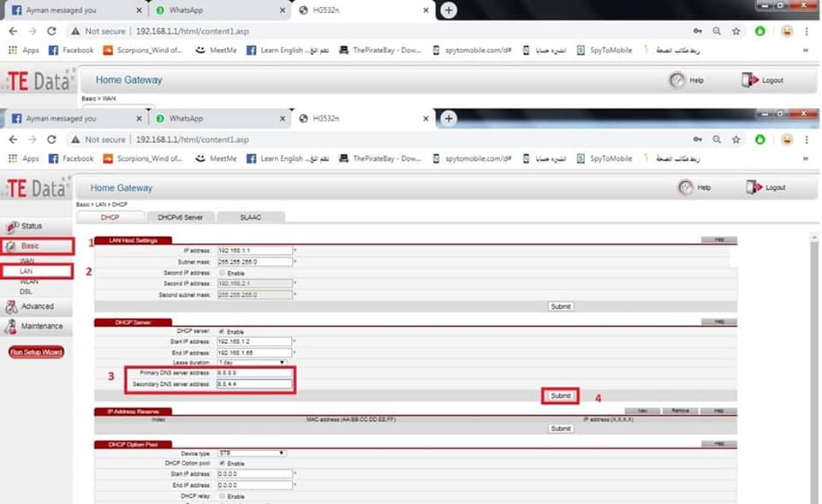The height and width of the screenshot is (504, 822).
Task: Switch to the WhatsApp tab in the lower window
Action: click(218, 118)
